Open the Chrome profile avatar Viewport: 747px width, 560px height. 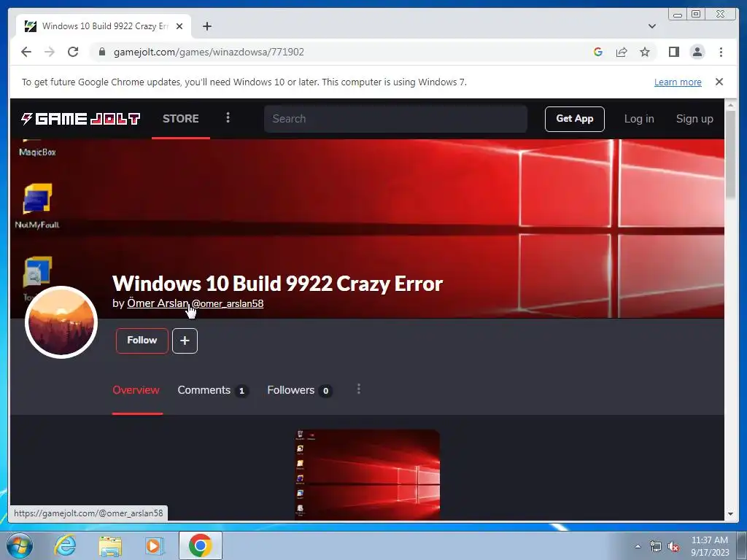(x=697, y=52)
